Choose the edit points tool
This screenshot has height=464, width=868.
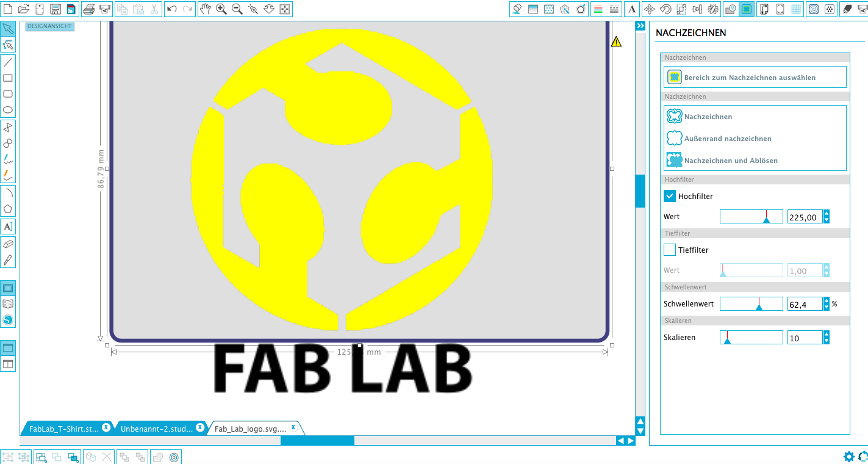(8, 45)
